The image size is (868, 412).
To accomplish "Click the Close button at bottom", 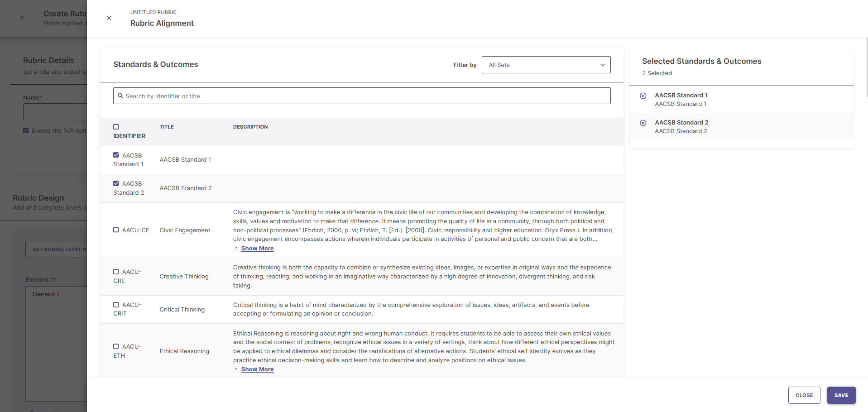I will tap(804, 395).
